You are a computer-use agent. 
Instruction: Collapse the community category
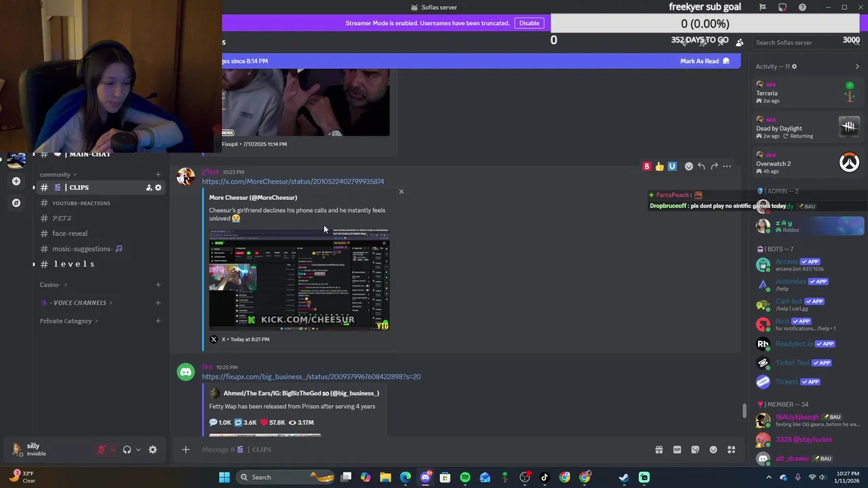[x=58, y=174]
